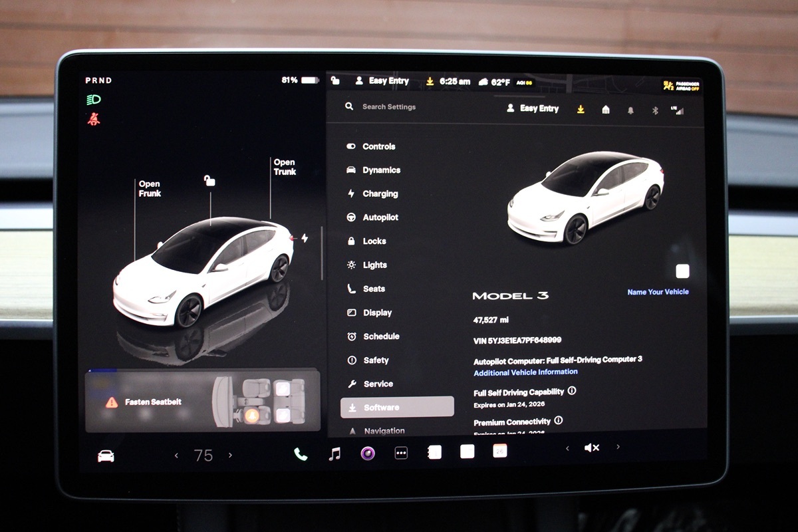Screen dimensions: 798x532
Task: Open the Phone app in the dock
Action: [x=301, y=454]
